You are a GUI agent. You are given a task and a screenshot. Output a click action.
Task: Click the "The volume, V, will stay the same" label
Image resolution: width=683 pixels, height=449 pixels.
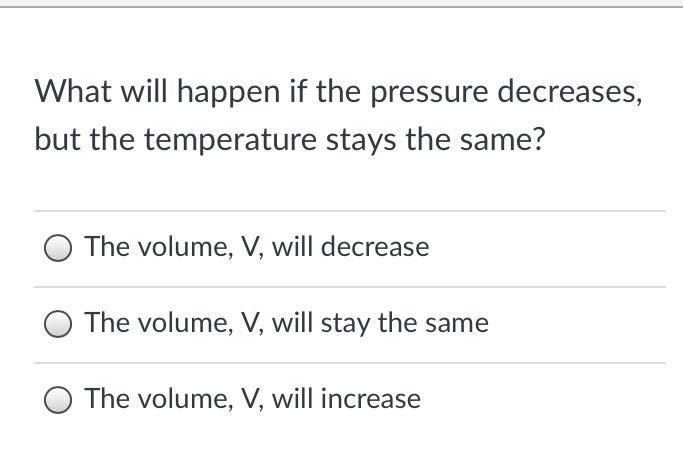click(x=286, y=323)
